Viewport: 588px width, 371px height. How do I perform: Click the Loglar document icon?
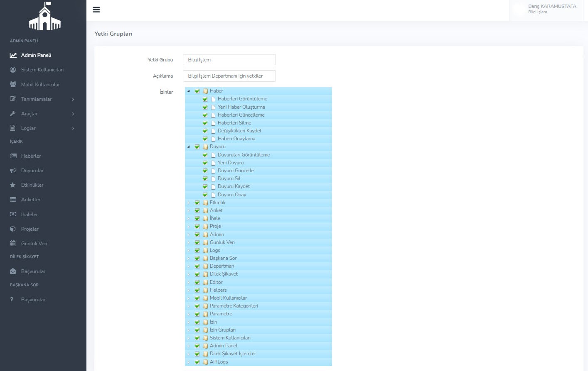coord(12,128)
